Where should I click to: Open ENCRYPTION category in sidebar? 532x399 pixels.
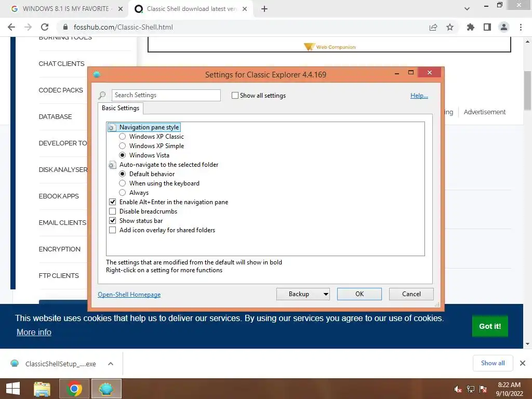pos(60,249)
